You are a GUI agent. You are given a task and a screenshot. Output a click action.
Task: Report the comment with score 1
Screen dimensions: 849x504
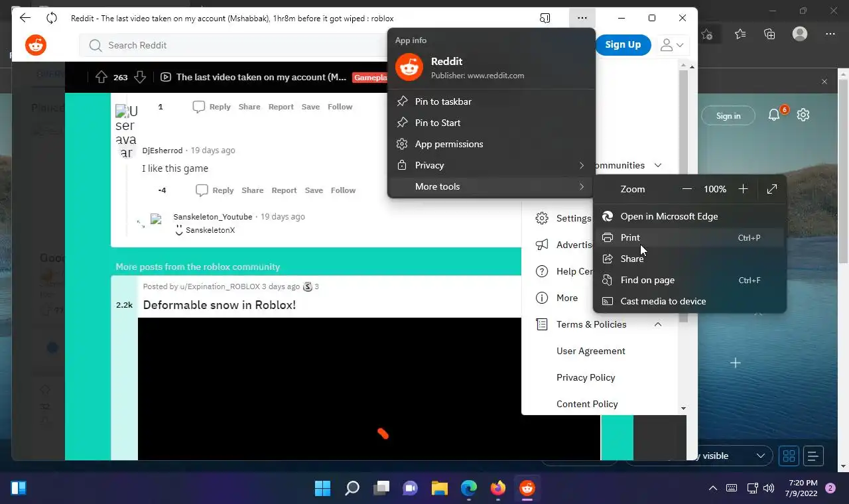[x=281, y=107]
